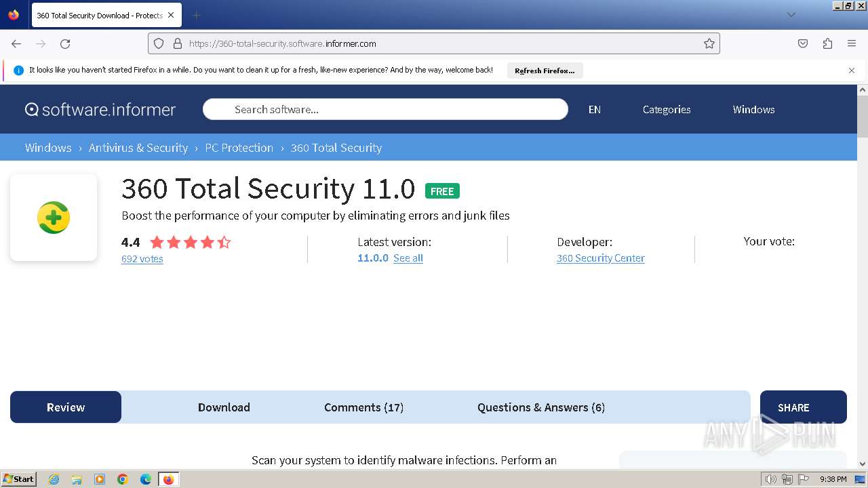Click the Refresh Firefox button
This screenshot has height=488, width=868.
[545, 70]
